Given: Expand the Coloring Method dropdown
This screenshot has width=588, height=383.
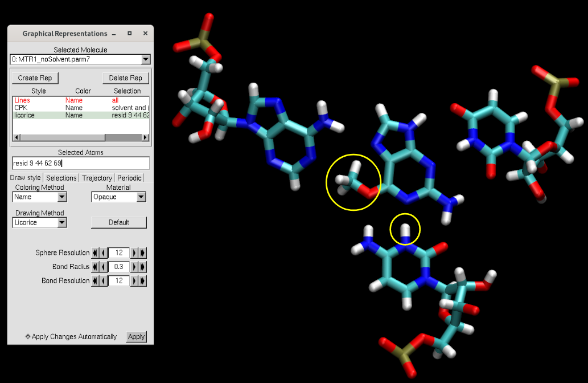Looking at the screenshot, I should pos(62,197).
